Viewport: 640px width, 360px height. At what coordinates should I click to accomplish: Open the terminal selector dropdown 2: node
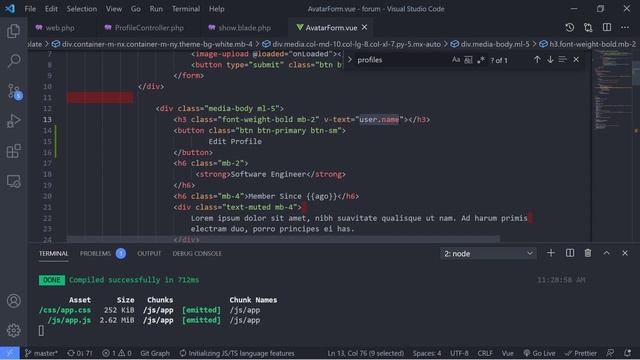coord(488,253)
